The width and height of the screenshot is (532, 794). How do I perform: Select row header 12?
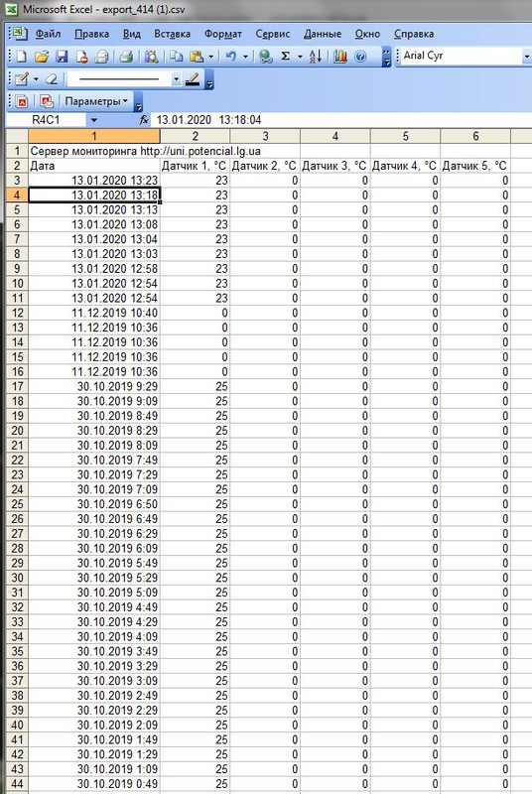pos(17,313)
